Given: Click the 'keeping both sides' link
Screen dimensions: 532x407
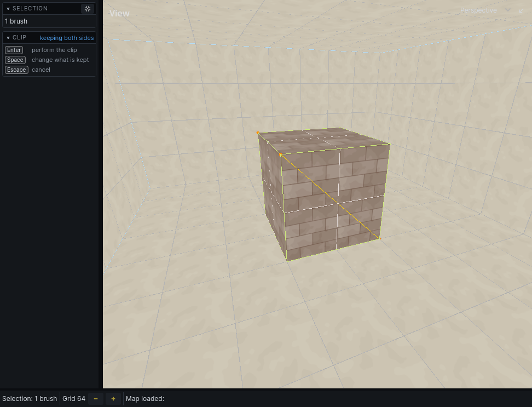Looking at the screenshot, I should click(x=67, y=38).
